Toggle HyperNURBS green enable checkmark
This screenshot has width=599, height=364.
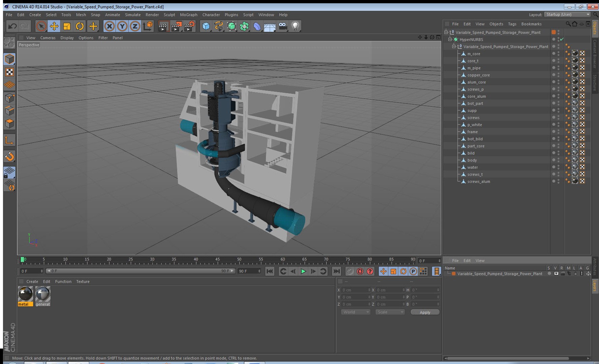562,39
